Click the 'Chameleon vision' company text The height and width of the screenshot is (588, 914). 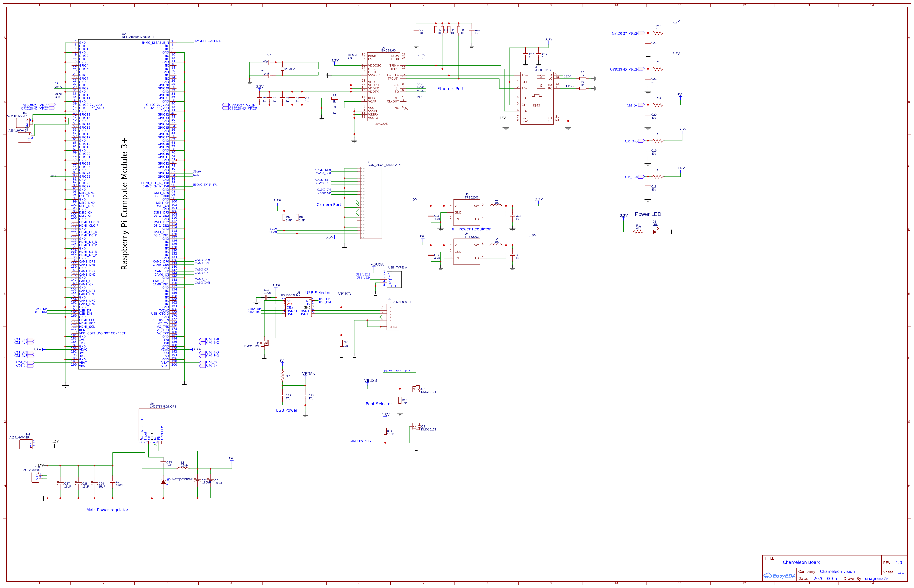[x=837, y=571]
